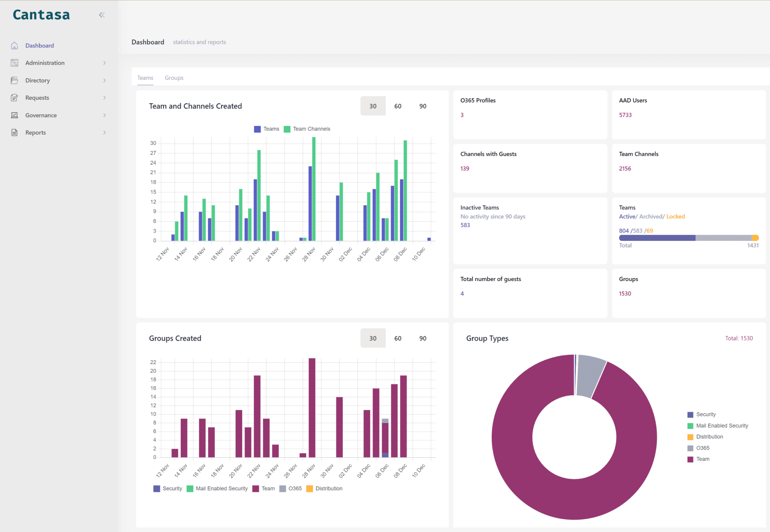Expand the Administration menu chevron
This screenshot has height=532, width=770.
[x=105, y=63]
